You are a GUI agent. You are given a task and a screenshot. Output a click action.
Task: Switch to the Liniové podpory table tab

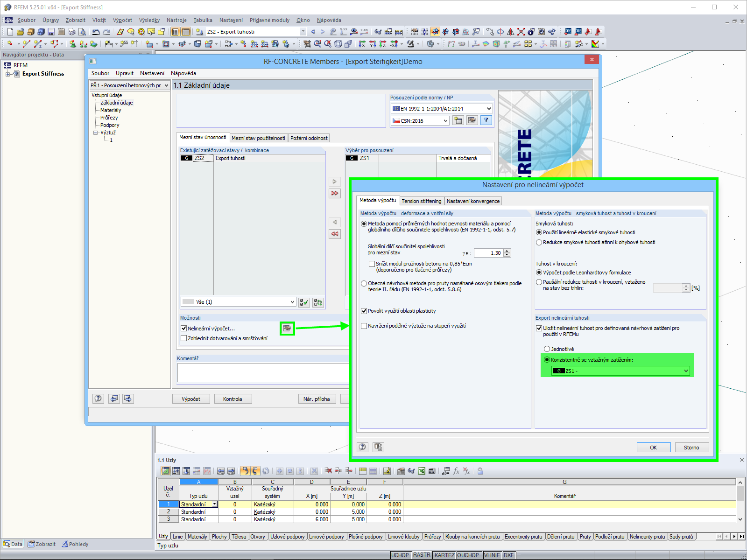tap(326, 537)
